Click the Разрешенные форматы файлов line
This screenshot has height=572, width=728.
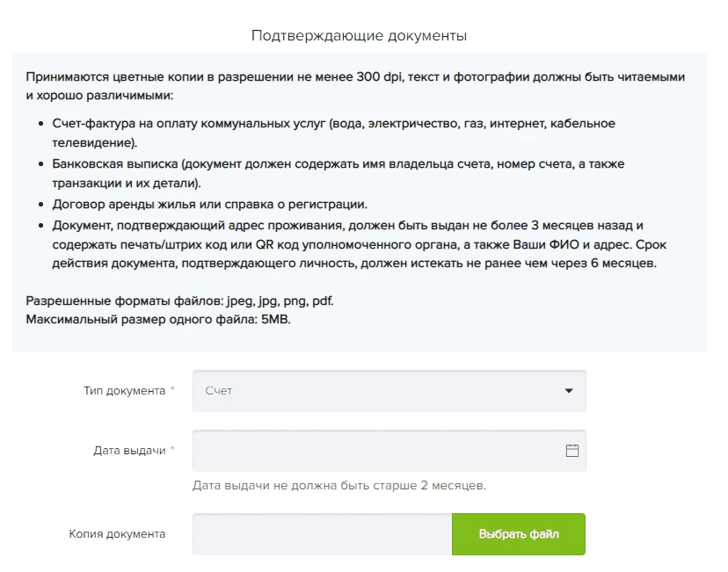[179, 300]
